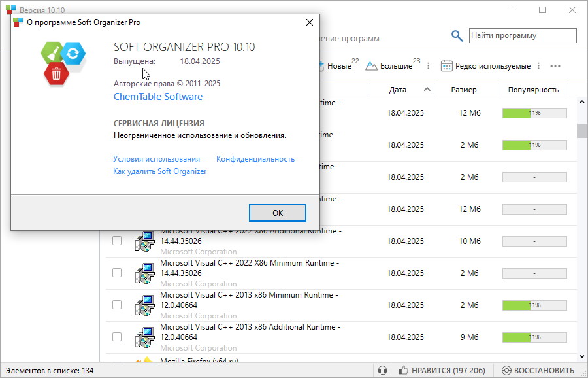Open the Конфиденциальность link

click(x=255, y=159)
